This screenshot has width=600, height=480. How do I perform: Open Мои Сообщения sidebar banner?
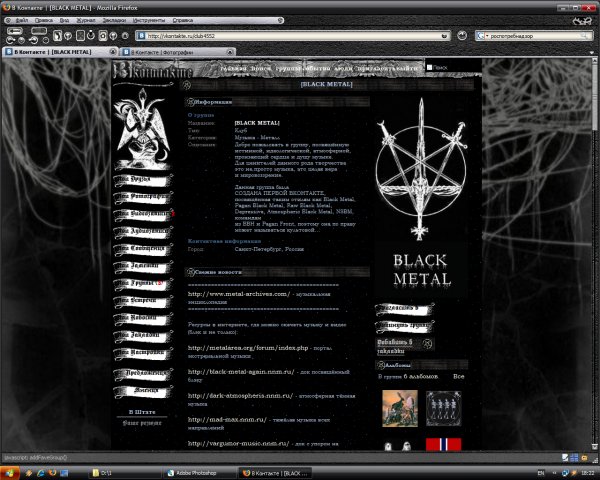pos(142,249)
